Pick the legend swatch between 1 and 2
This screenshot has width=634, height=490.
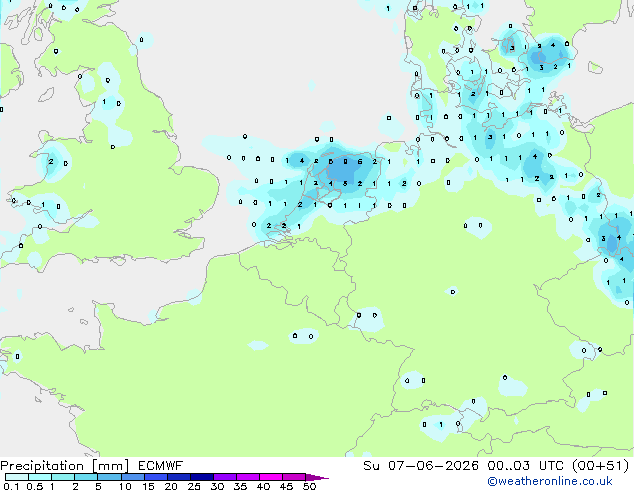(63, 477)
